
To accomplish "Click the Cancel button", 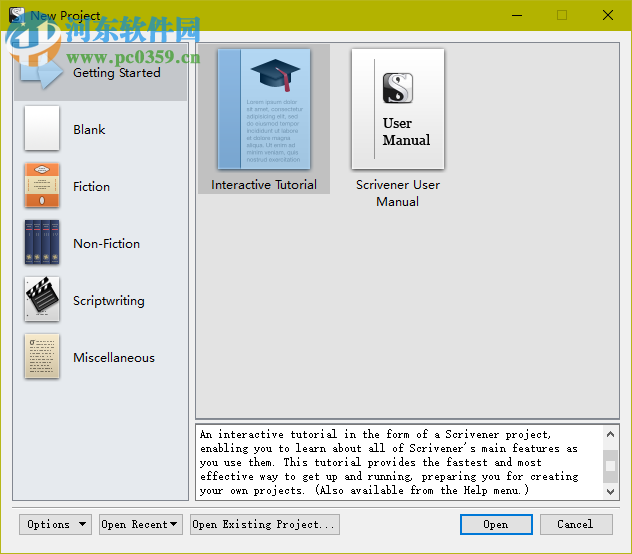I will tap(576, 524).
